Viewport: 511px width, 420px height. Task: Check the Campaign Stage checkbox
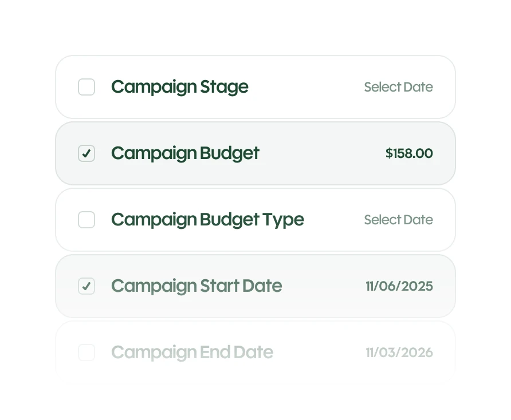coord(87,87)
